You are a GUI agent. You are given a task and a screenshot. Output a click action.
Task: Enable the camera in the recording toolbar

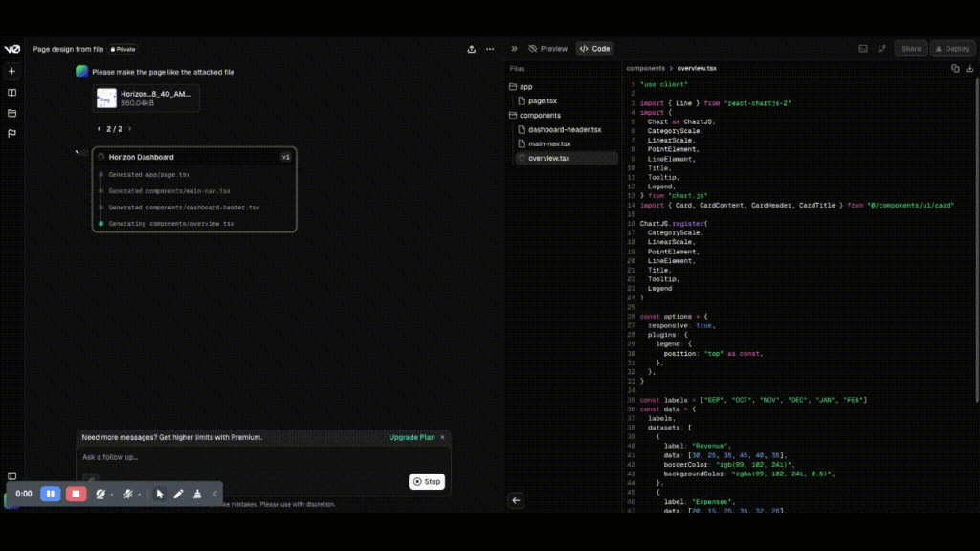tap(100, 494)
